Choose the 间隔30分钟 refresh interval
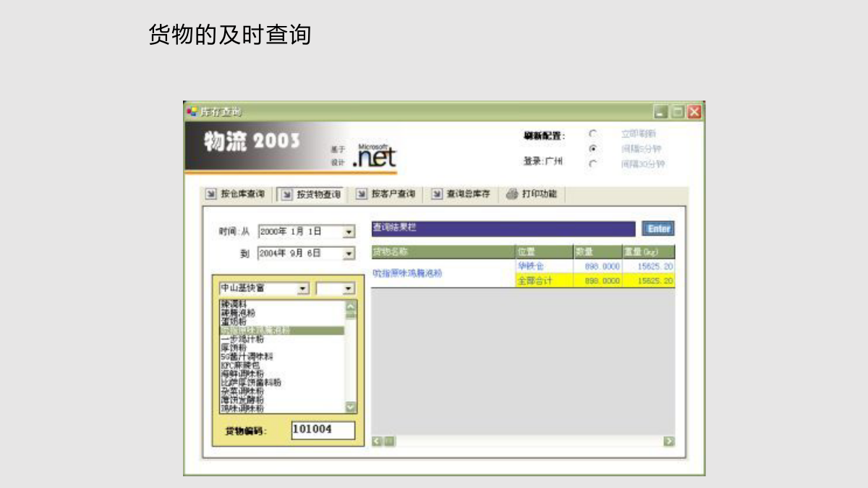The height and width of the screenshot is (488, 868). [592, 163]
